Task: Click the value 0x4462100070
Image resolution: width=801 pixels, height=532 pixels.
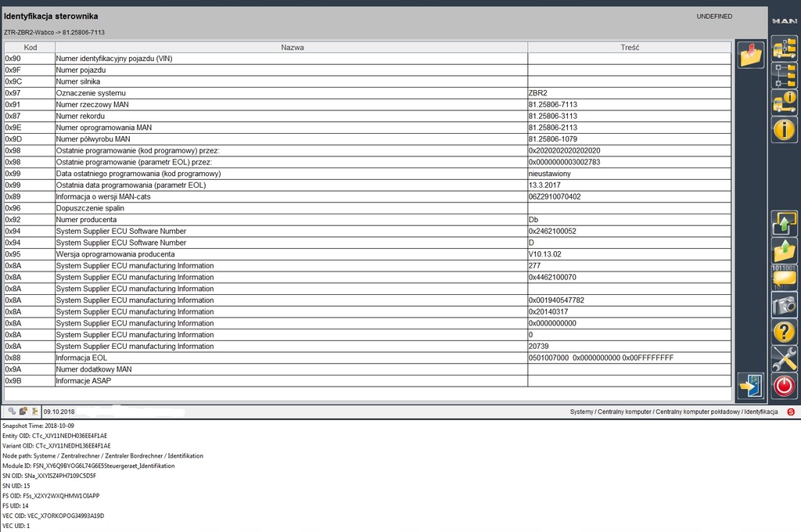Action: point(552,277)
